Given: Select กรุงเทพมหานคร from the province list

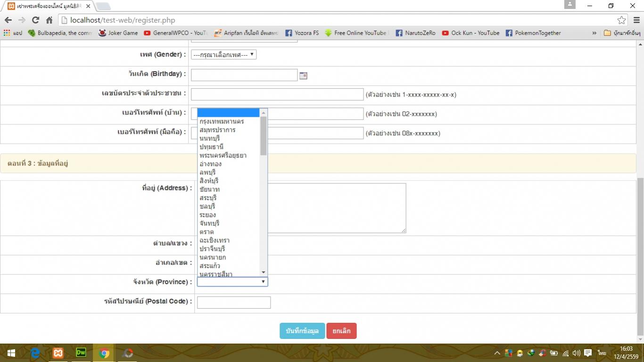Looking at the screenshot, I should (x=222, y=122).
